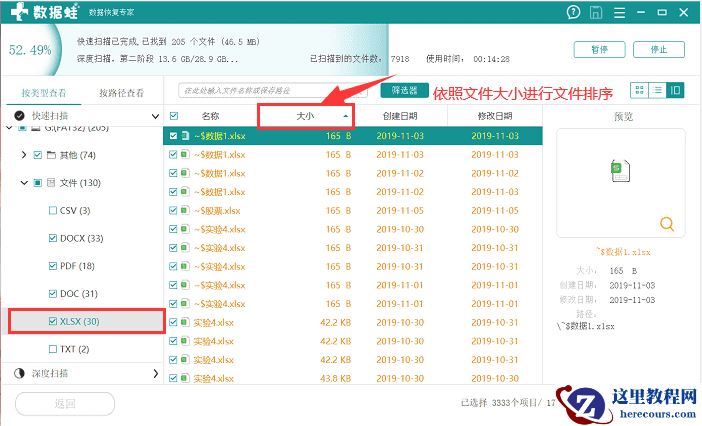Click the save scan result icon
This screenshot has width=702, height=426.
click(x=596, y=12)
